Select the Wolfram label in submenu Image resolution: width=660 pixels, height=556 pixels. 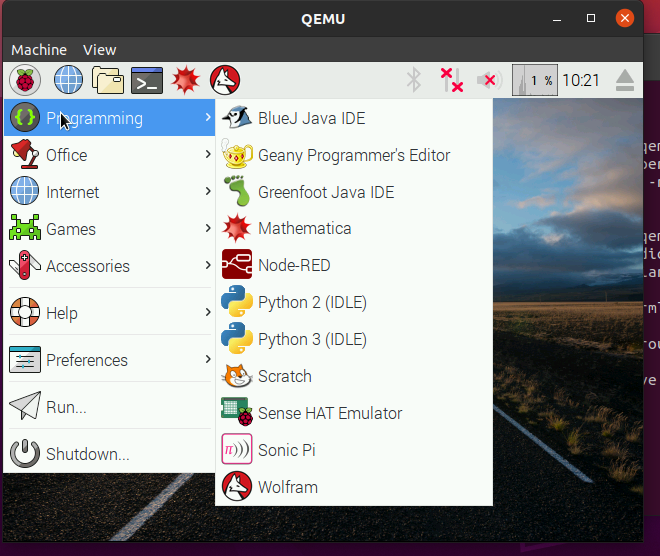coord(288,487)
